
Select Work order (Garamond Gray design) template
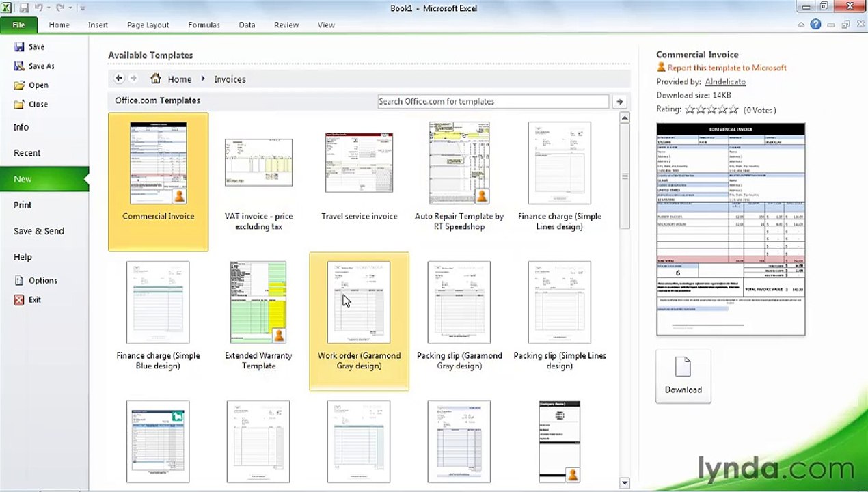pyautogui.click(x=359, y=321)
